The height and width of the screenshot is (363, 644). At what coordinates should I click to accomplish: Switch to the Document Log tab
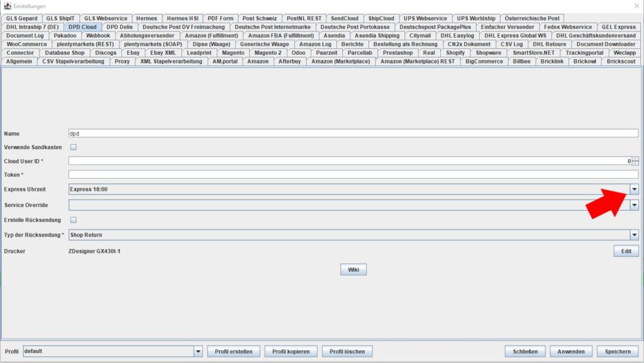pyautogui.click(x=25, y=36)
